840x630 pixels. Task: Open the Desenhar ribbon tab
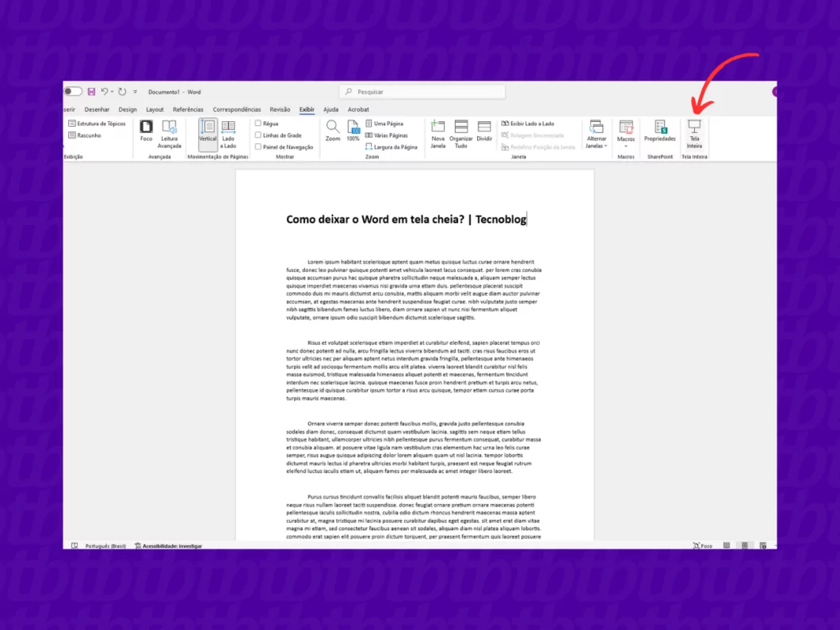[97, 109]
